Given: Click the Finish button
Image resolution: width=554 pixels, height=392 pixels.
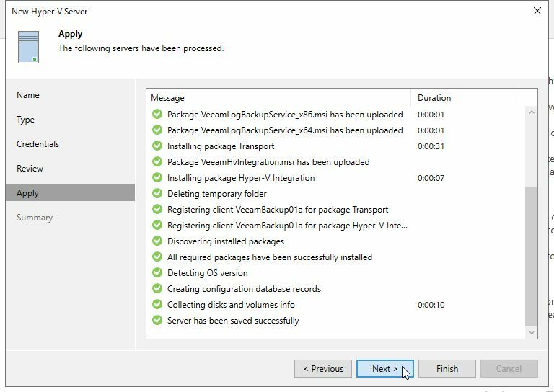Looking at the screenshot, I should click(x=447, y=369).
